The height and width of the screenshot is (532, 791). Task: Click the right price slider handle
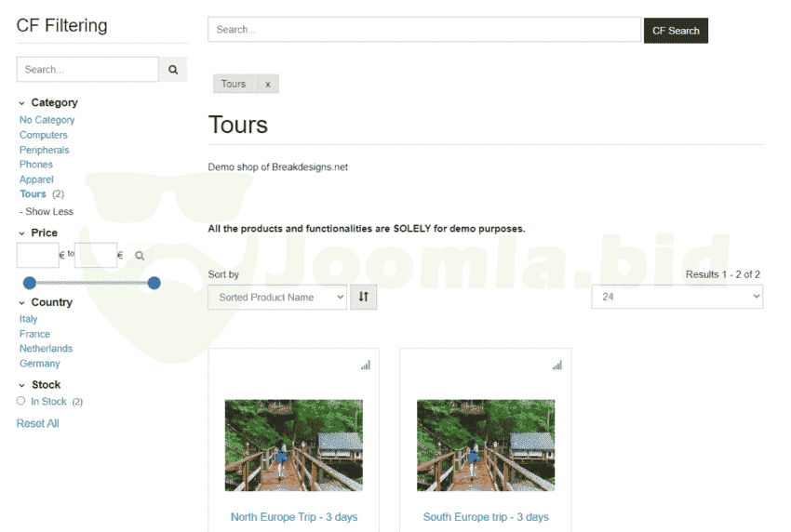tap(154, 283)
